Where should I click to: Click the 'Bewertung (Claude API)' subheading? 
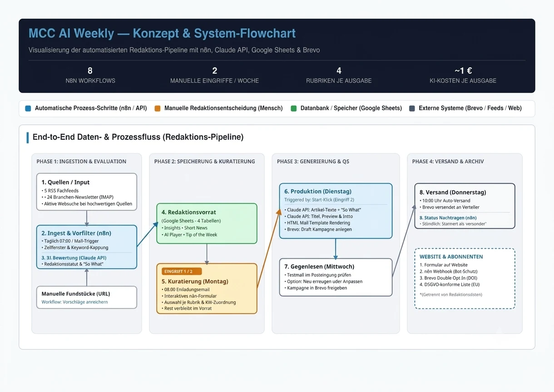(x=74, y=258)
